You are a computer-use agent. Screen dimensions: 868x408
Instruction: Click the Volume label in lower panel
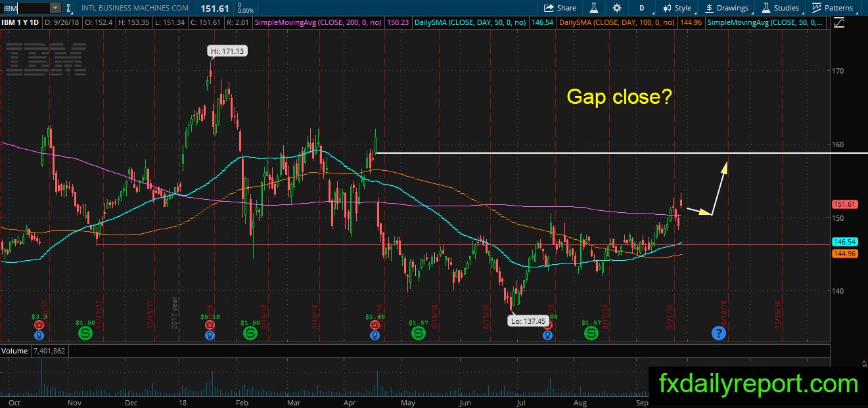pyautogui.click(x=14, y=351)
